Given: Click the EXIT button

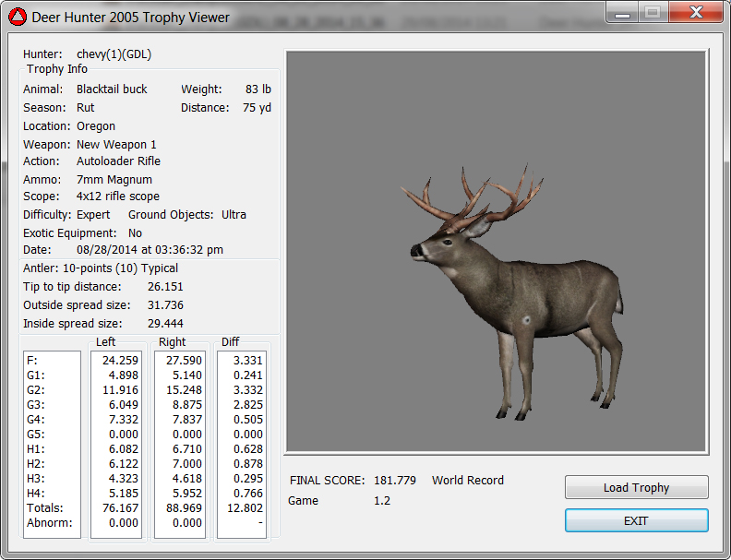Looking at the screenshot, I should click(x=636, y=520).
